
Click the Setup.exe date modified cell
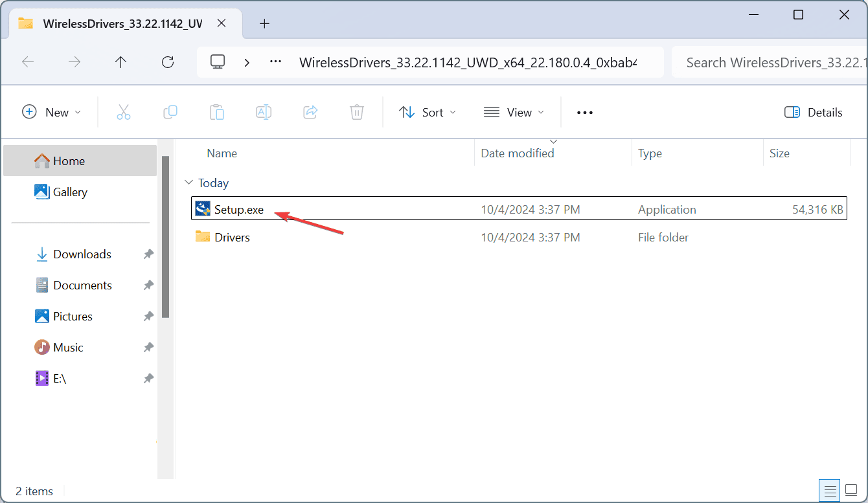pyautogui.click(x=531, y=210)
